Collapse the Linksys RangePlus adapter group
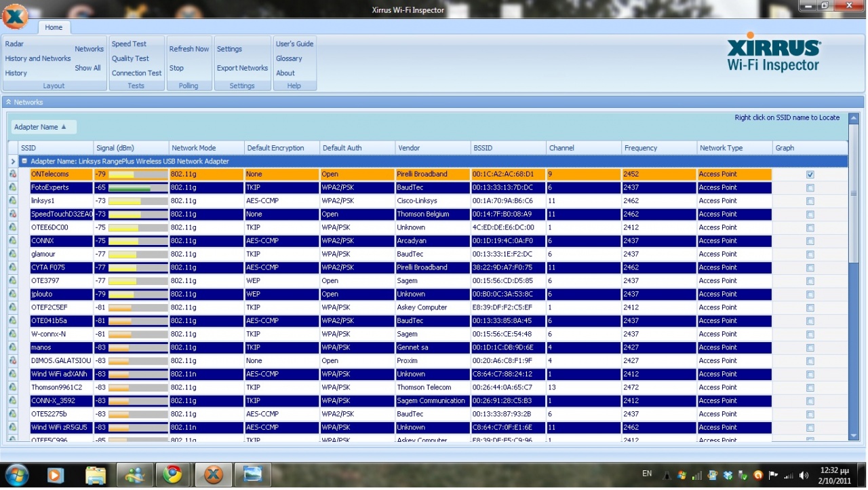The width and height of the screenshot is (868, 490). (x=24, y=162)
